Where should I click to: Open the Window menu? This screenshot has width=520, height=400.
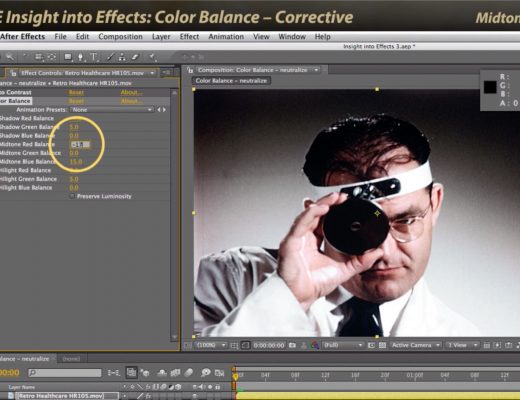292,37
